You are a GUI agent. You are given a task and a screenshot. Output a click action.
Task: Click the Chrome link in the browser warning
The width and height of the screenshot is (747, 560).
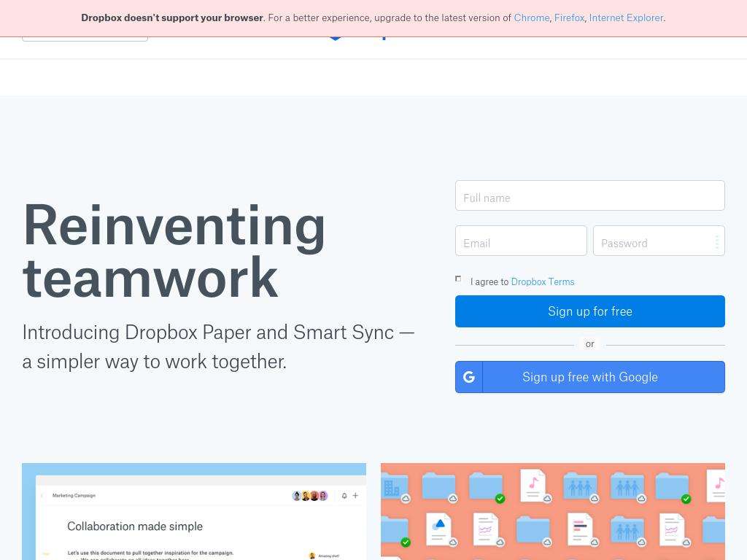[531, 18]
